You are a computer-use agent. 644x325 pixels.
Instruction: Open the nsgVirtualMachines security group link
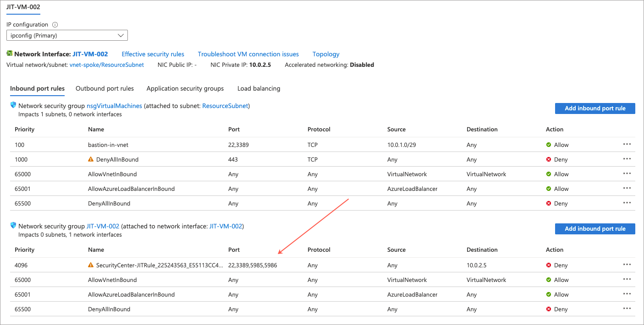tap(114, 106)
